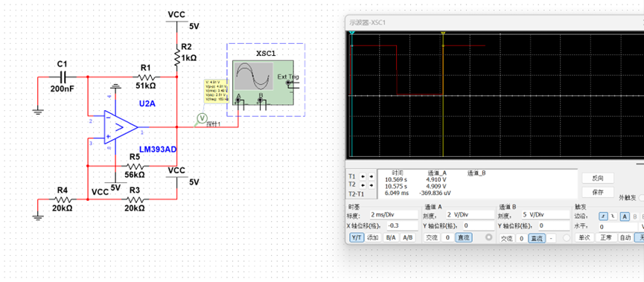
Task: Set Channel B coupling to 直流 (DC)
Action: (x=538, y=238)
